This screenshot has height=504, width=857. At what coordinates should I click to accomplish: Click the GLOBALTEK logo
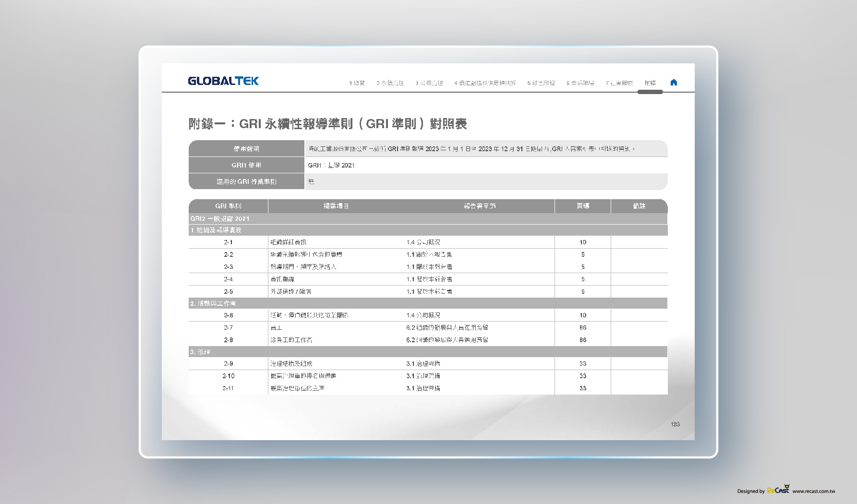tap(223, 81)
